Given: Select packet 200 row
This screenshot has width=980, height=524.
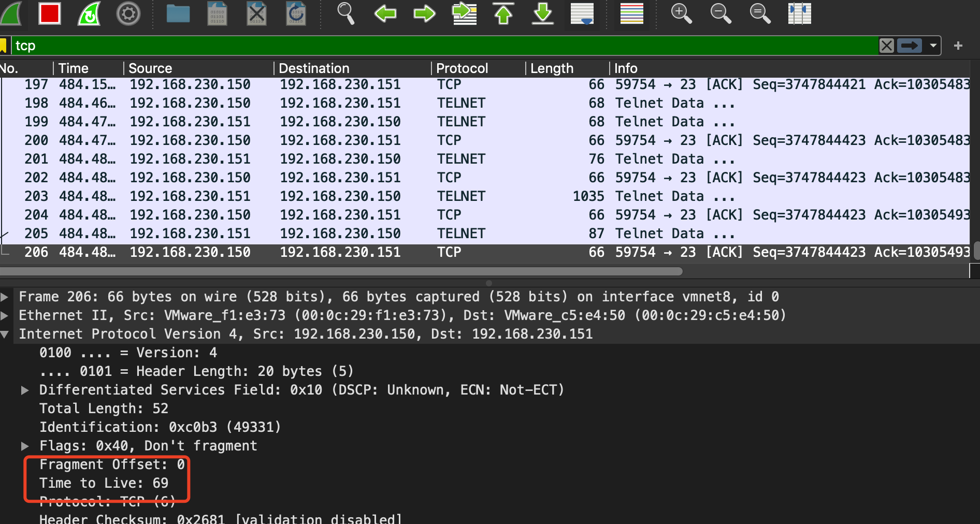Looking at the screenshot, I should pyautogui.click(x=485, y=140).
